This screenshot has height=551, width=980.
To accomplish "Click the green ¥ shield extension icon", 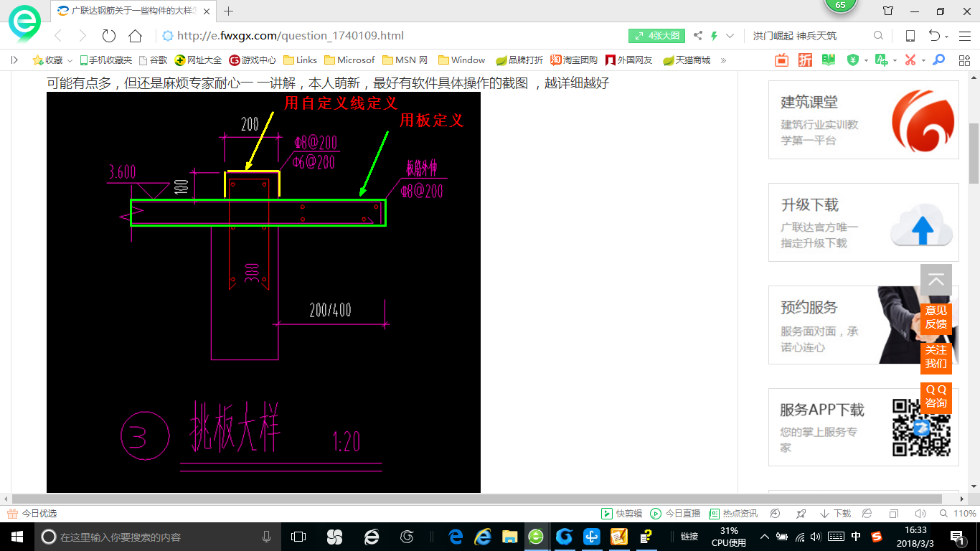I will (853, 60).
